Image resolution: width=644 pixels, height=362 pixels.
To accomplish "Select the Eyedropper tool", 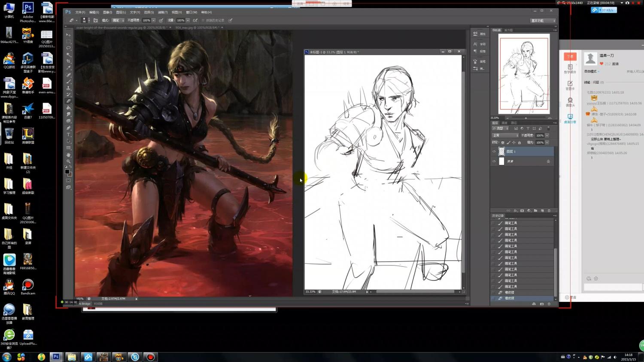I will tap(69, 68).
